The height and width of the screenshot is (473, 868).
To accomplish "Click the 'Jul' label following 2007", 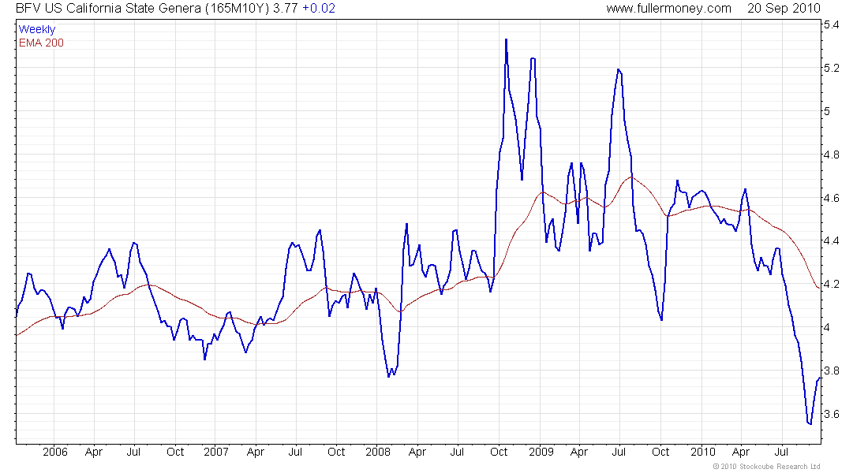I will point(295,452).
